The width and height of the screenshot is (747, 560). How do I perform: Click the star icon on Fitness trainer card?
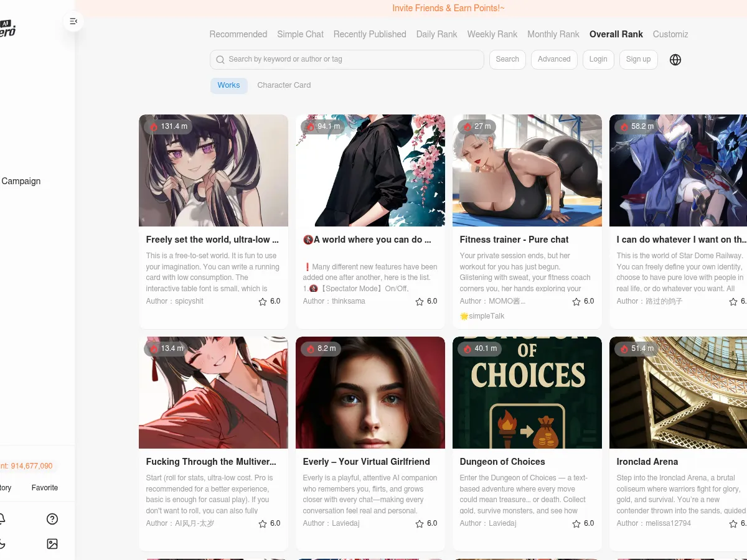[x=576, y=301]
